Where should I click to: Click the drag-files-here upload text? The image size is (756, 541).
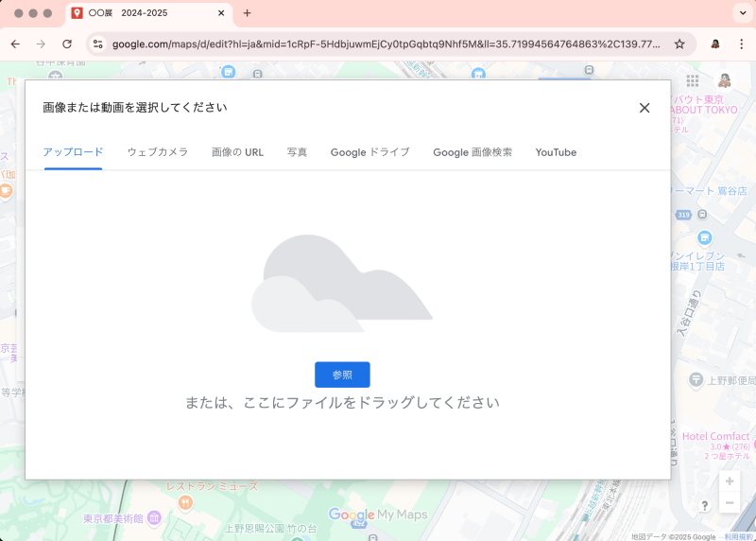pyautogui.click(x=342, y=403)
